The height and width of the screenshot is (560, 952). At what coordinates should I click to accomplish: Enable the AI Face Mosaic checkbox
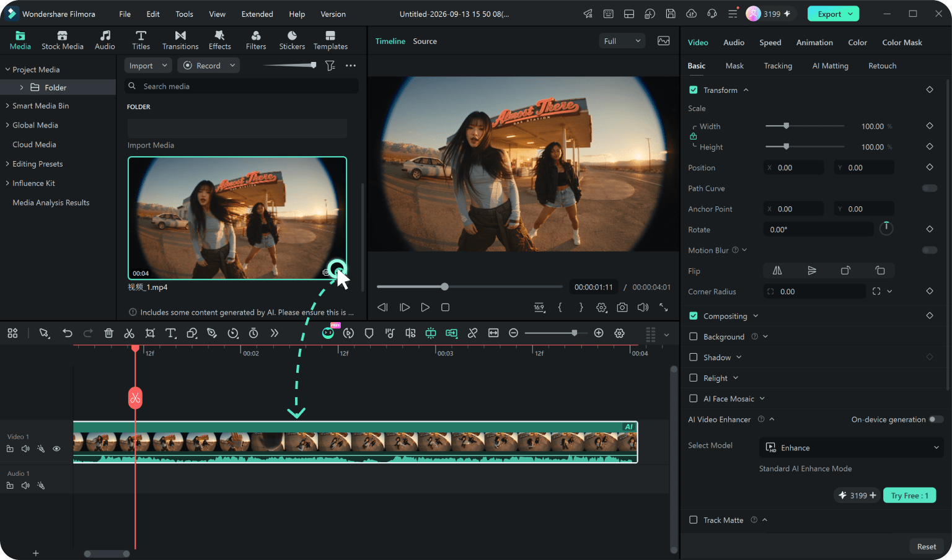tap(694, 398)
